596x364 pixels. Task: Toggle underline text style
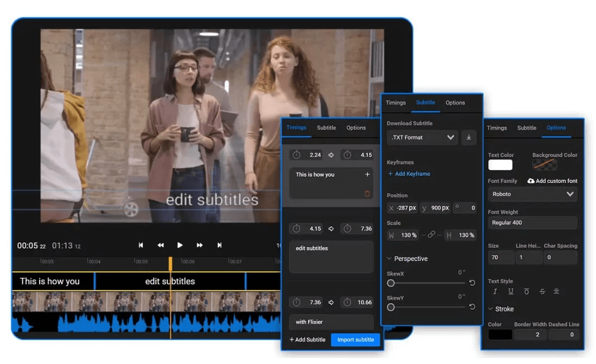click(511, 291)
